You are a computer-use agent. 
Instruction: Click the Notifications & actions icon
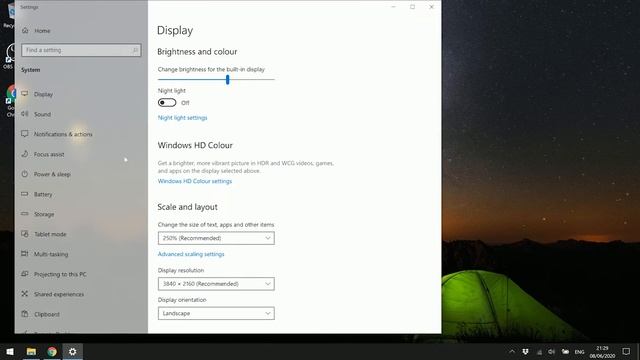25,133
